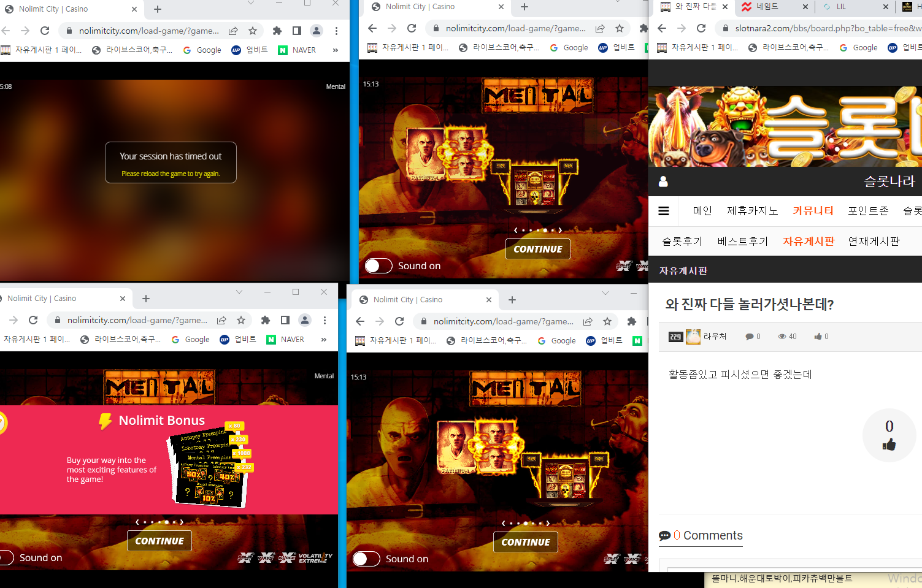Select the 베스트후기 board tab

point(743,242)
